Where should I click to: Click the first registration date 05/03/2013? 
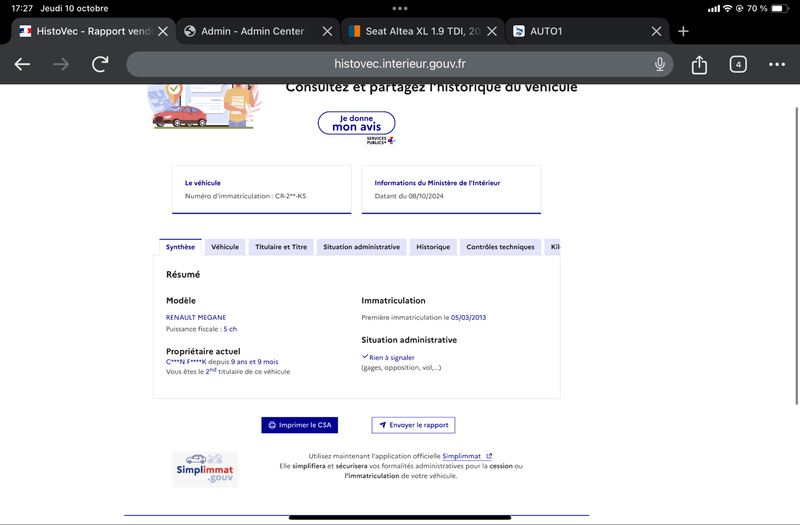tap(468, 317)
